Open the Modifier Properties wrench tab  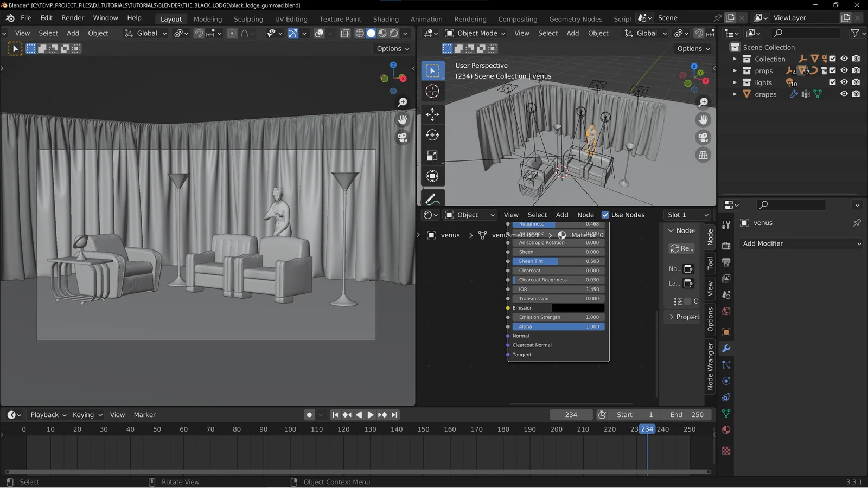point(726,349)
